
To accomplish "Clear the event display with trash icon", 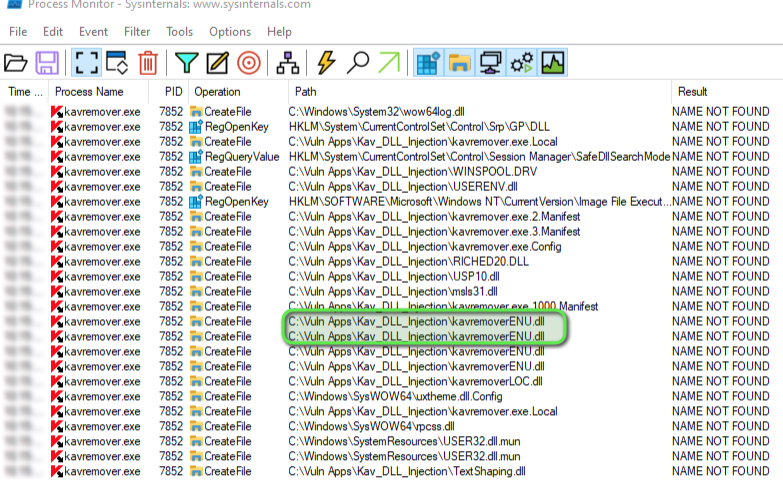I will click(x=148, y=63).
